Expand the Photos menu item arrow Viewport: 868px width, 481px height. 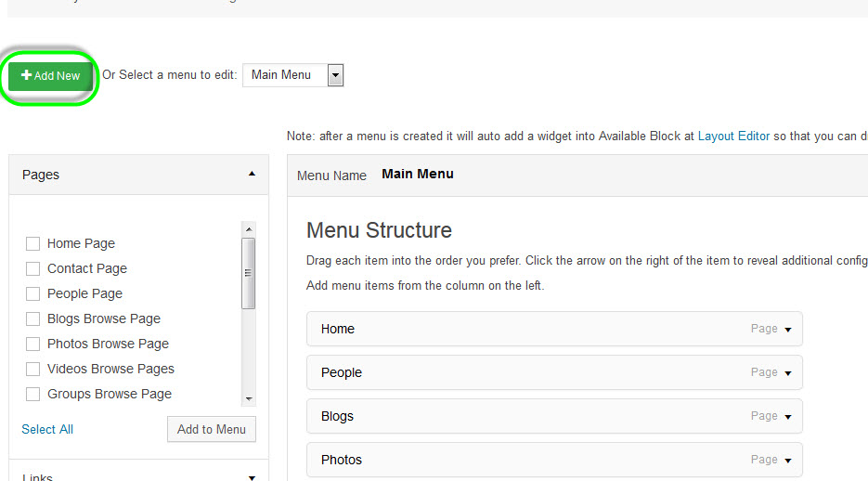(x=787, y=461)
